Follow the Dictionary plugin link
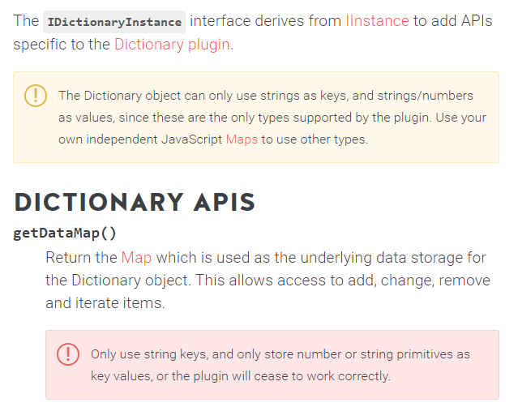 click(x=172, y=45)
